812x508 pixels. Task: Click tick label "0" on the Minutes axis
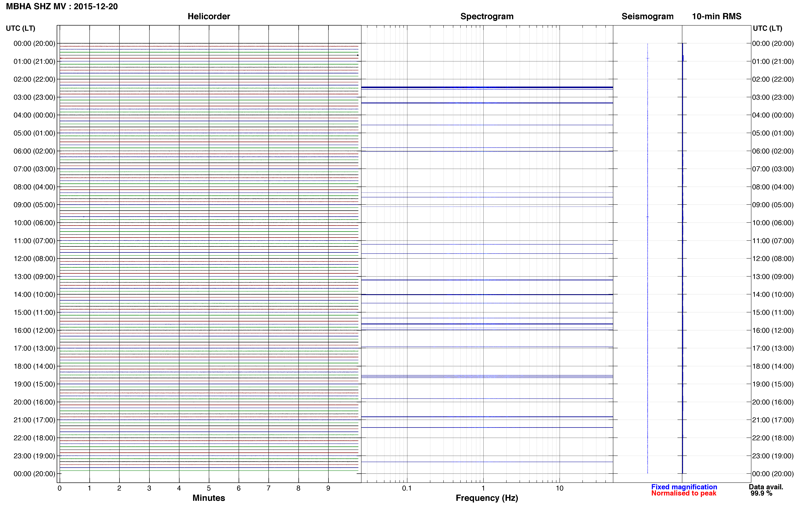[x=59, y=488]
